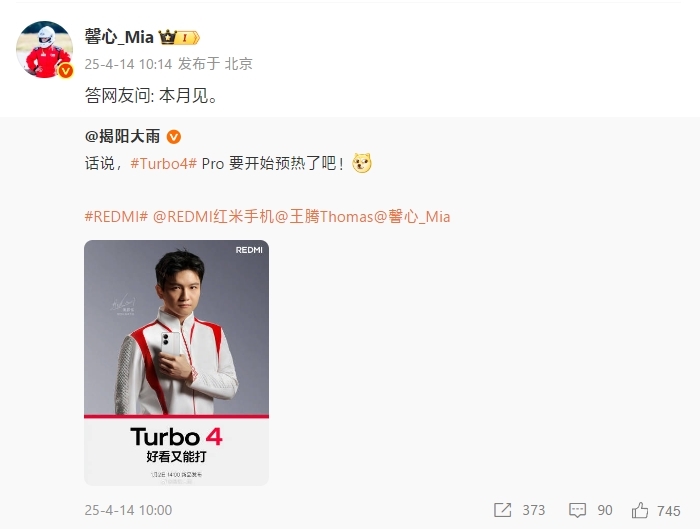Open 馨心_Mia profile avatar
This screenshot has width=700, height=529.
(44, 49)
